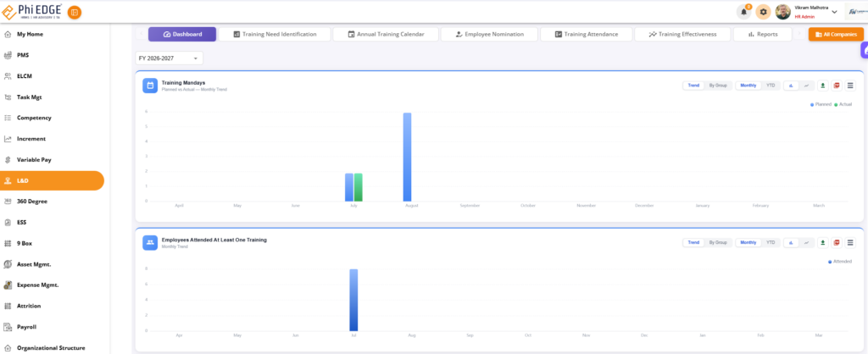868x354 pixels.
Task: Toggle Training Mandays to By Group view
Action: point(718,86)
